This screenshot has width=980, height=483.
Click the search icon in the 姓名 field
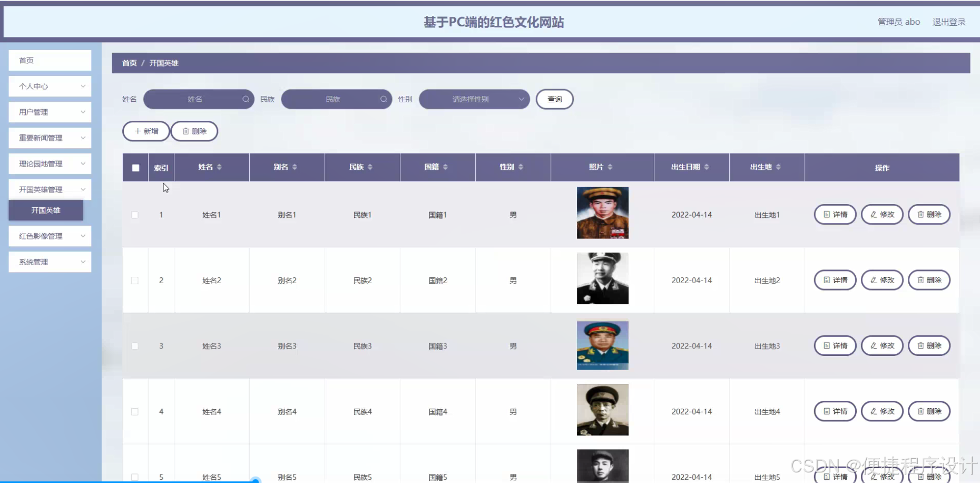(x=246, y=99)
